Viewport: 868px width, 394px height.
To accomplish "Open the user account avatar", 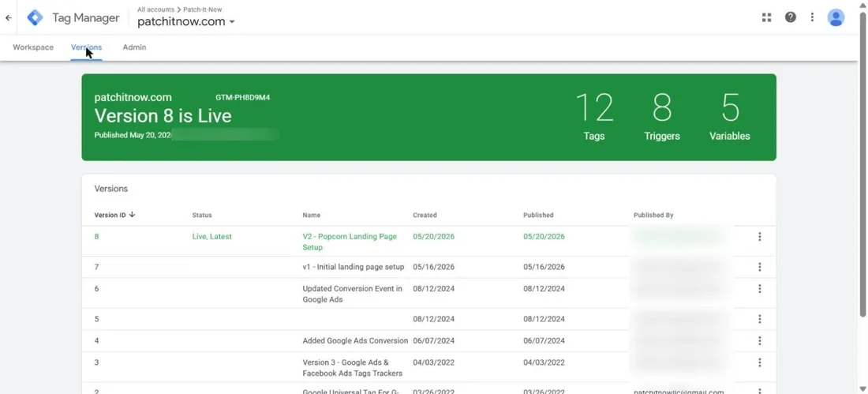I will tap(836, 17).
